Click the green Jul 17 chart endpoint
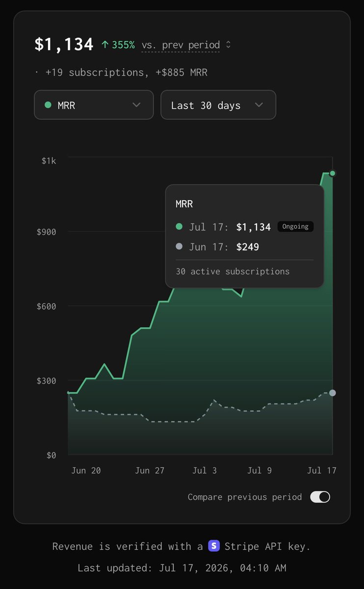364x589 pixels. pos(333,173)
